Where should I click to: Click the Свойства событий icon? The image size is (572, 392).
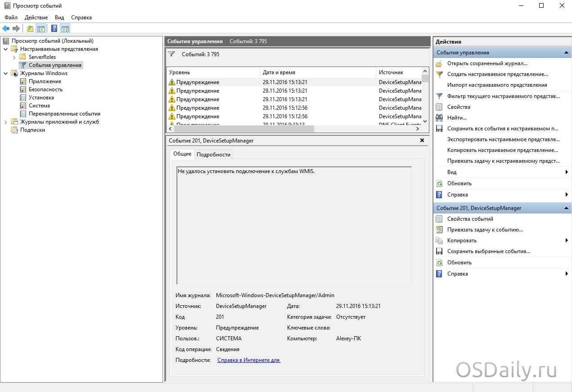tap(439, 219)
